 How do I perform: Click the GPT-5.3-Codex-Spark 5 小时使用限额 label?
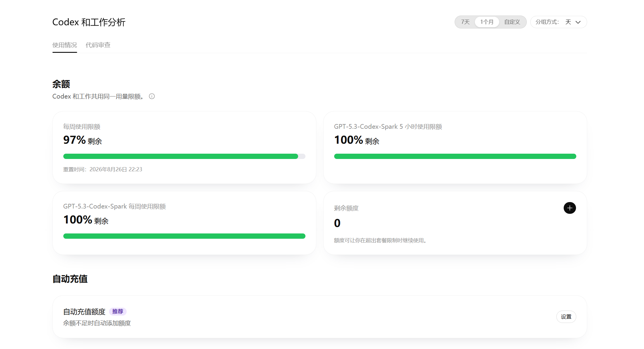388,127
